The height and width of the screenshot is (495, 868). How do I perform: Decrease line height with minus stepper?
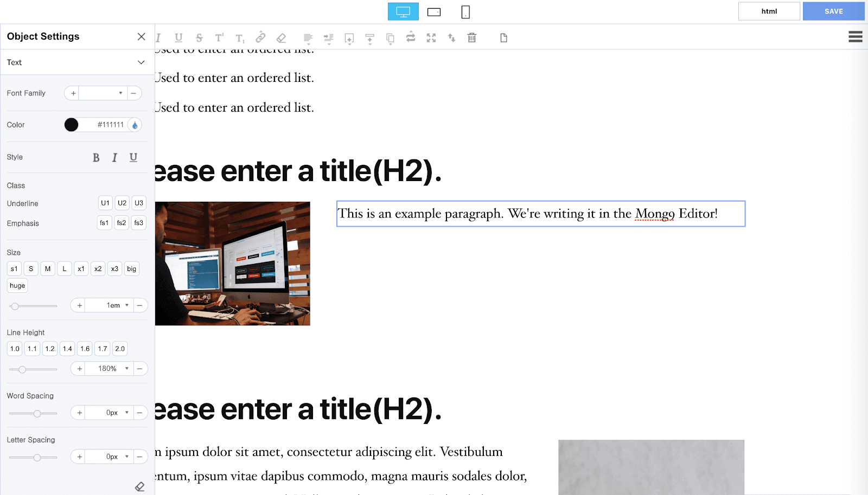[140, 369]
